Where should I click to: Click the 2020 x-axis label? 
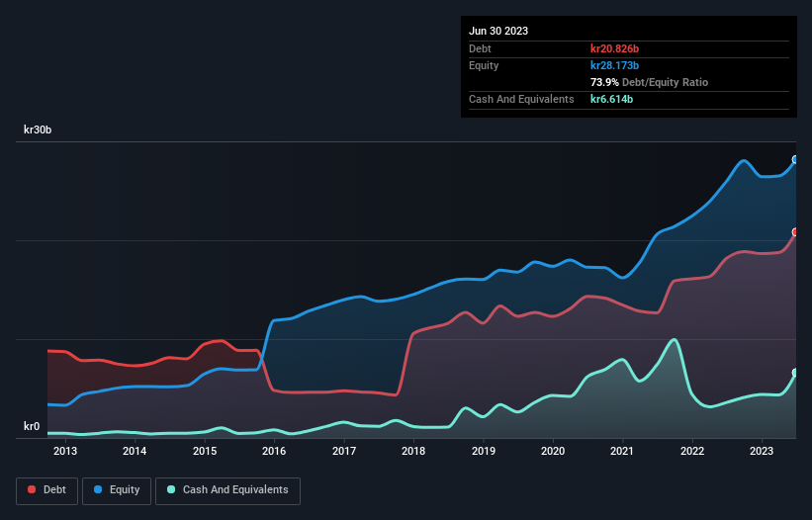[x=553, y=451]
